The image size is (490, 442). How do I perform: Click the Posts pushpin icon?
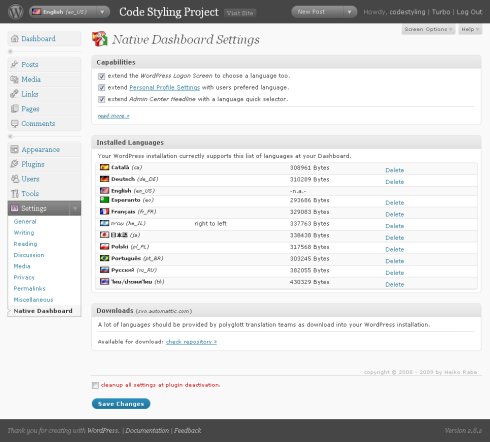click(x=14, y=64)
